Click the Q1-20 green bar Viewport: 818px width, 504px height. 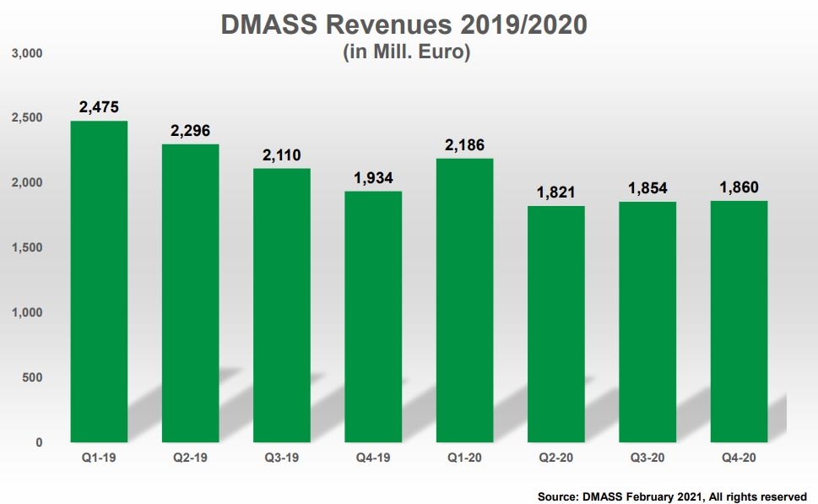coord(464,300)
